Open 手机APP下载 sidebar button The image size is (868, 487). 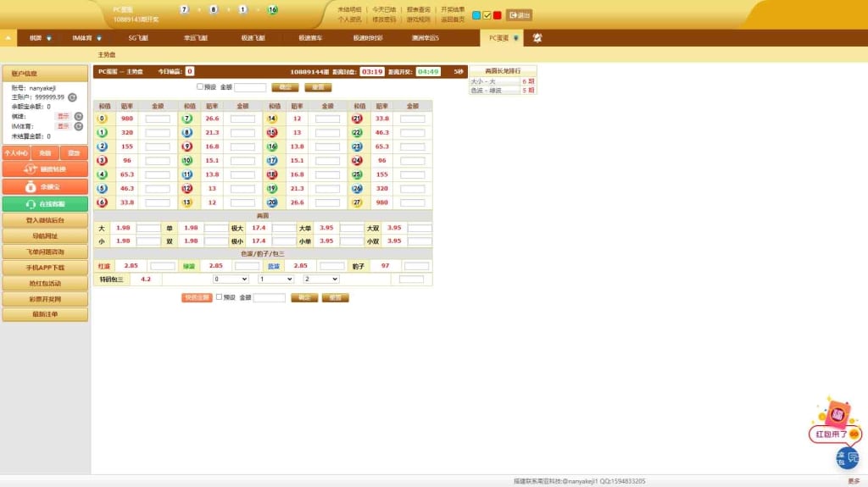[x=45, y=268]
